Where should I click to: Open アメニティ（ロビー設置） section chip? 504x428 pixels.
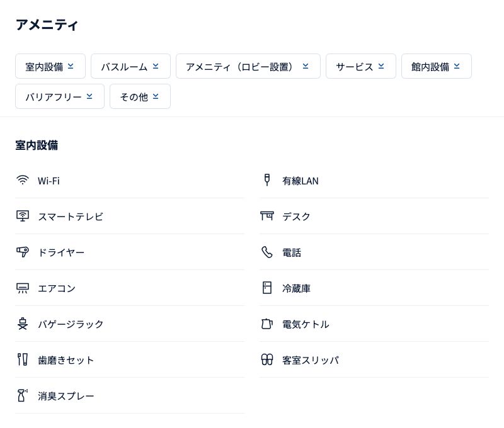click(248, 66)
